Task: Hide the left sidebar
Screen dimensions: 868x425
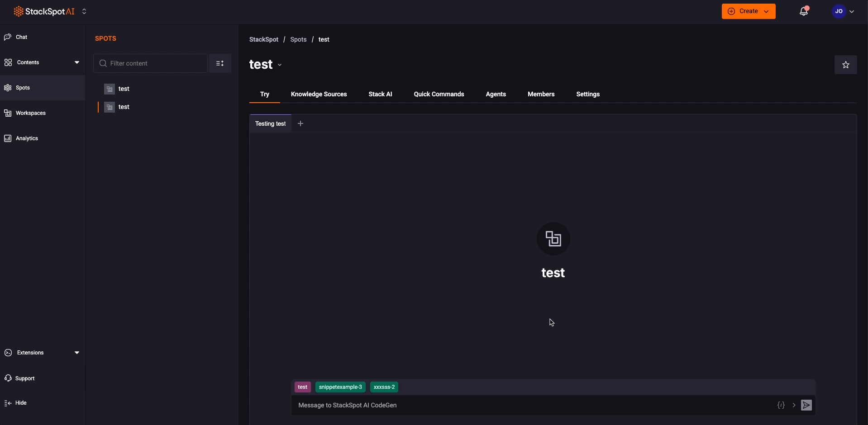Action: tap(20, 403)
